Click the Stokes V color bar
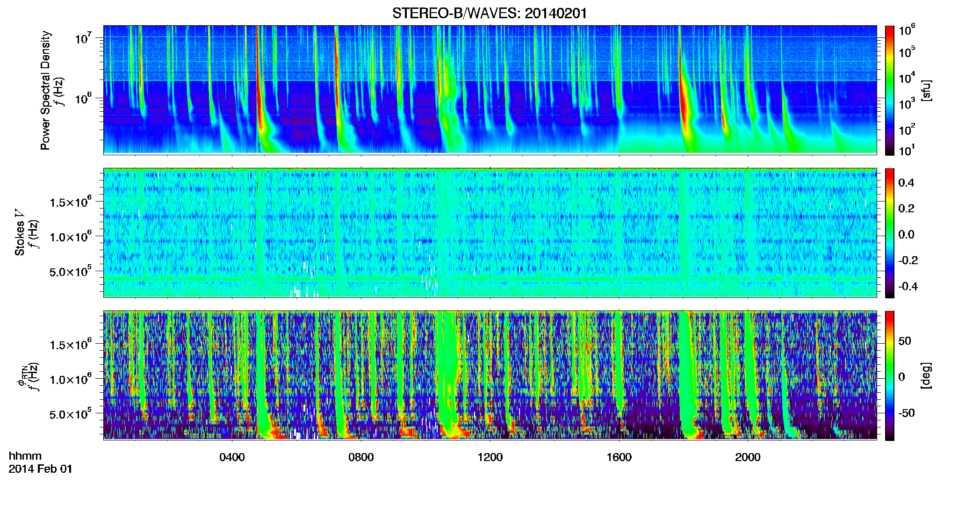The width and height of the screenshot is (980, 505). click(890, 233)
